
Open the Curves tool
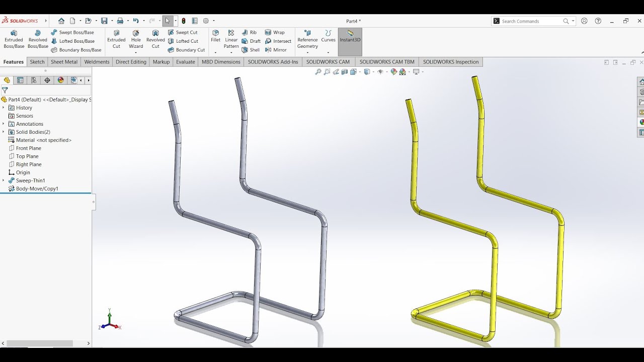point(328,36)
